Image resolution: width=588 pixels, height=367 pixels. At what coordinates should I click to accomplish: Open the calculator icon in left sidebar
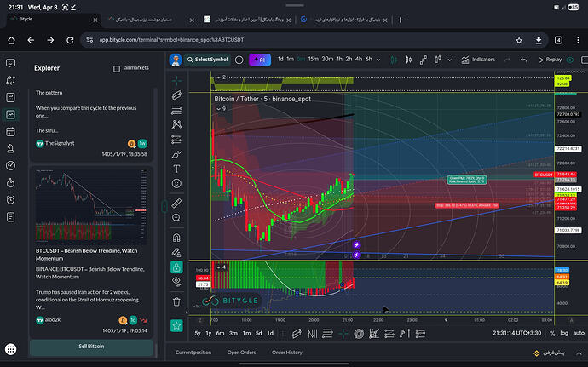click(x=10, y=97)
